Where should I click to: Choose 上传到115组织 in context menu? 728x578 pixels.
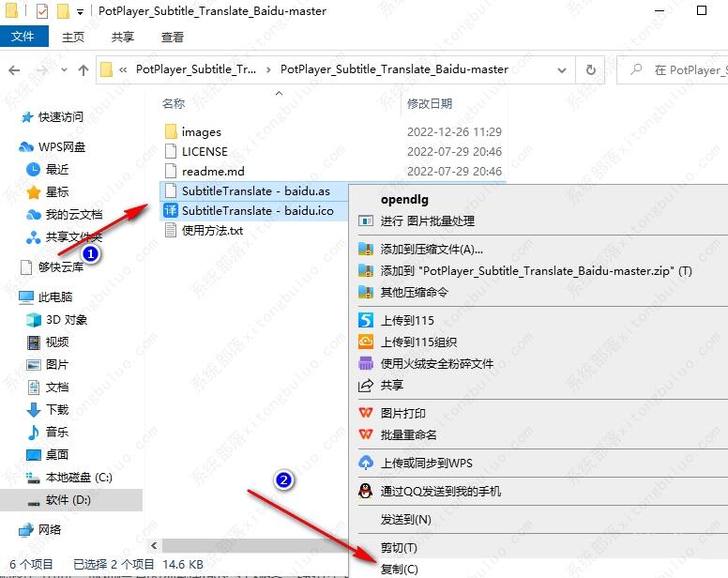418,342
